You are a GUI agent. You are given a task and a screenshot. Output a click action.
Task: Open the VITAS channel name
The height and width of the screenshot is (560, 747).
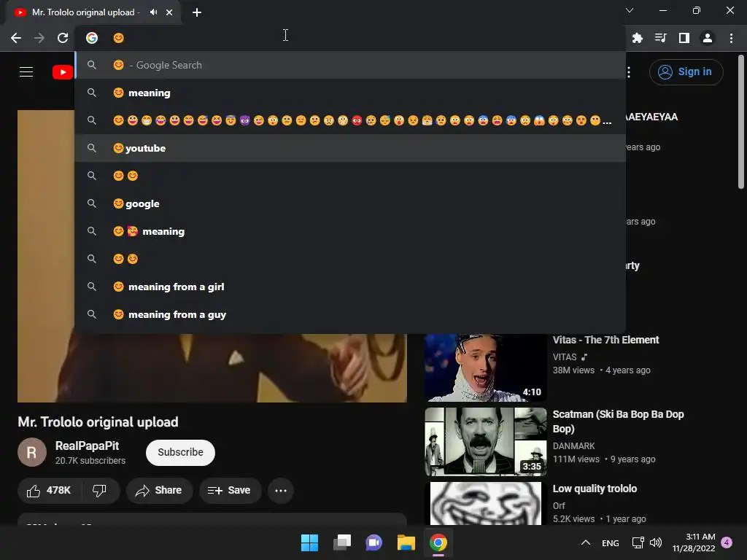pos(565,357)
